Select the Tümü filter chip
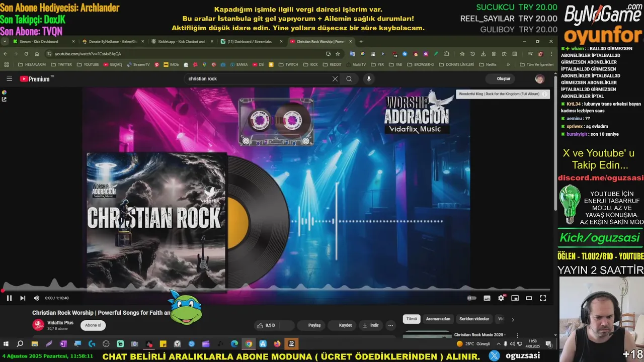The width and height of the screenshot is (644, 362). tap(412, 319)
